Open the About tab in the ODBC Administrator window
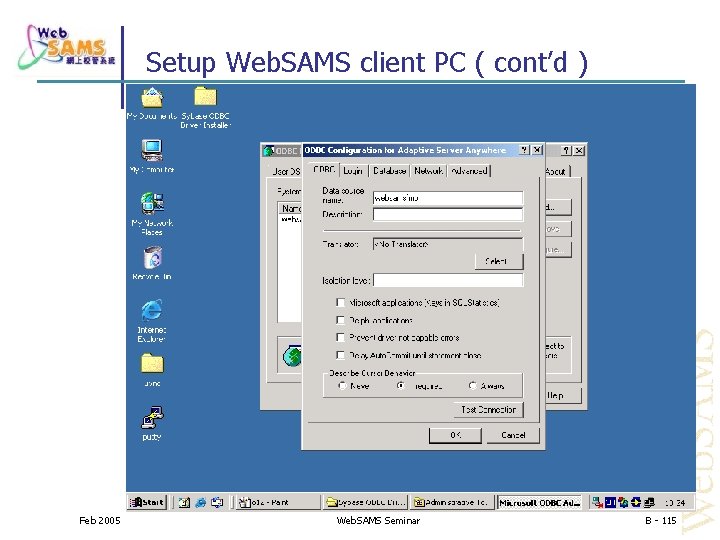The width and height of the screenshot is (720, 540). pos(556,171)
